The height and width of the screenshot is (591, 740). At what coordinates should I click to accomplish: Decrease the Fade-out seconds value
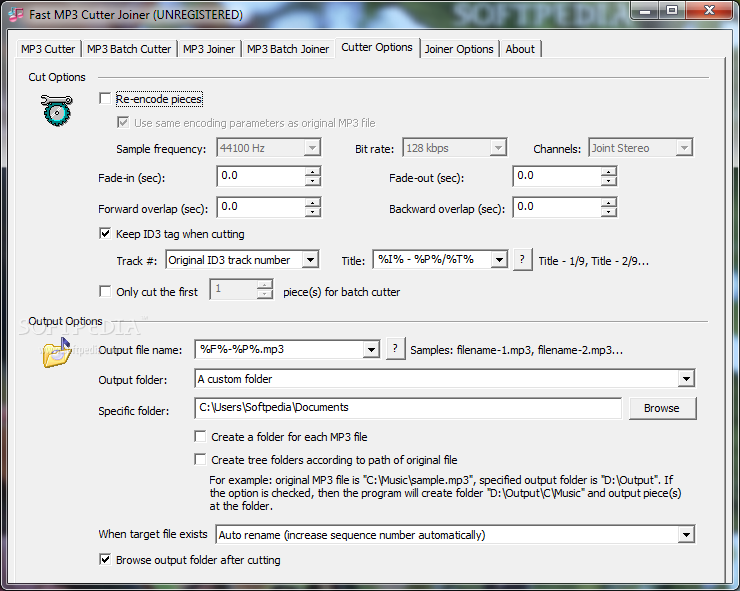click(609, 181)
